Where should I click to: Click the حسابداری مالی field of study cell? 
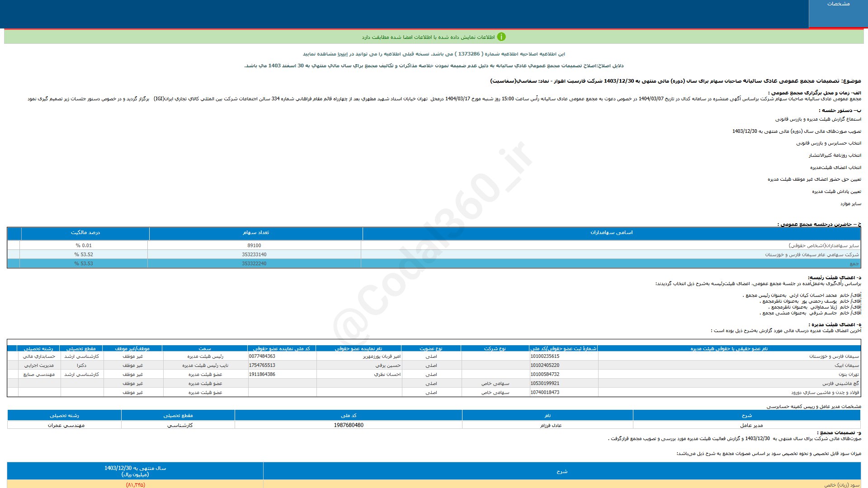click(x=39, y=356)
